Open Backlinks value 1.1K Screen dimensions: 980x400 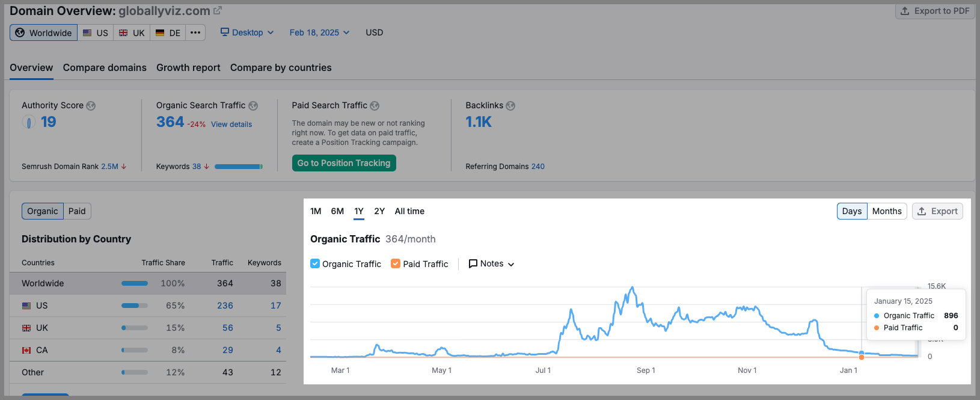(479, 122)
